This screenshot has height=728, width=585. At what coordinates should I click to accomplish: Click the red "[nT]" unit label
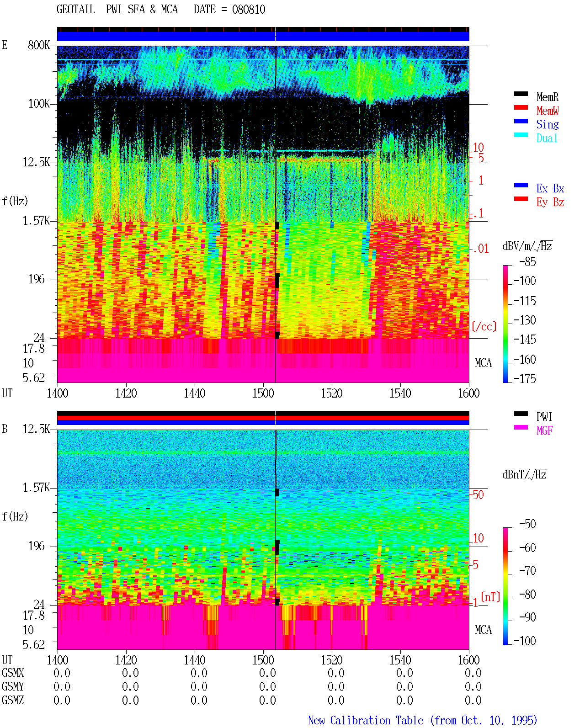(490, 597)
